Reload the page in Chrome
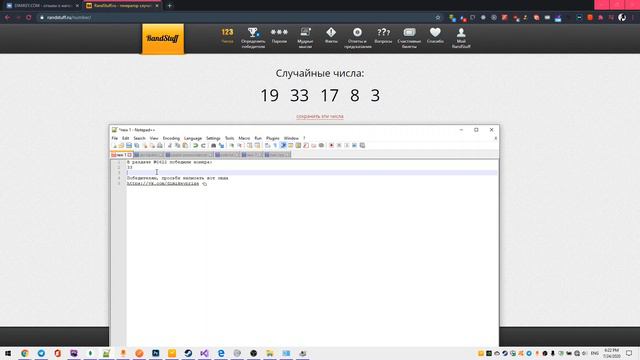 pos(29,18)
